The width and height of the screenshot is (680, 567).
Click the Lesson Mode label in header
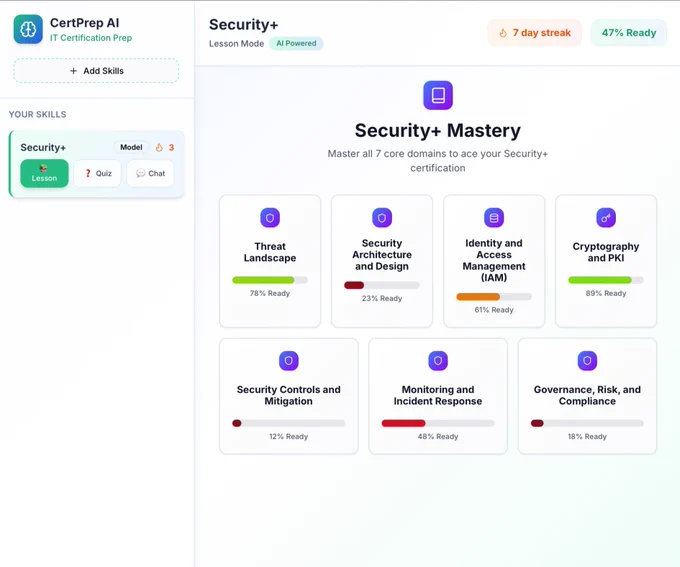[236, 43]
